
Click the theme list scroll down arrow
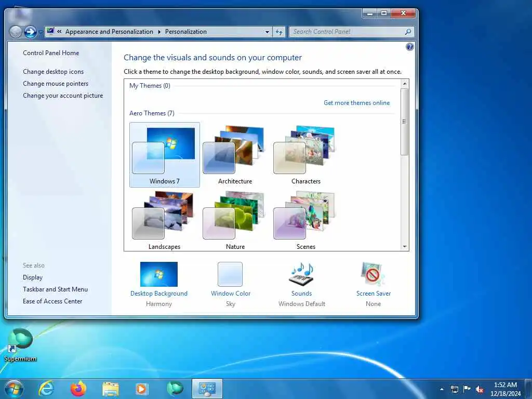[x=404, y=247]
